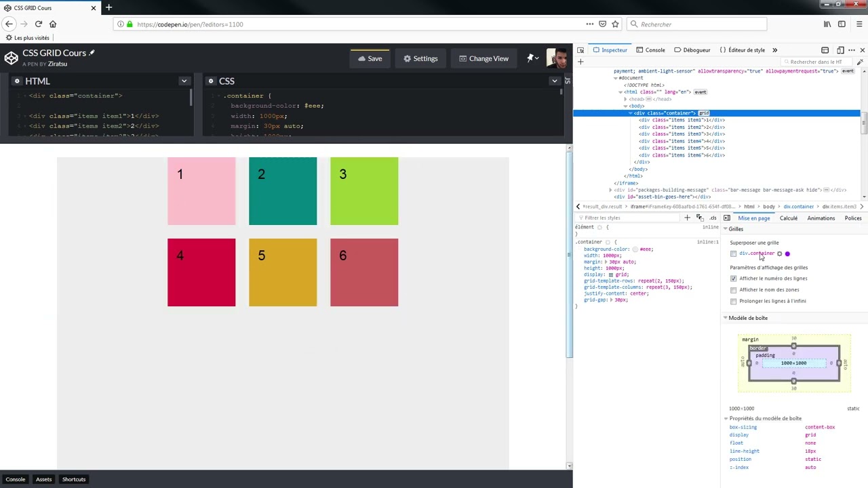Click the Change View button
Viewport: 868px width, 488px height.
[x=484, y=58]
